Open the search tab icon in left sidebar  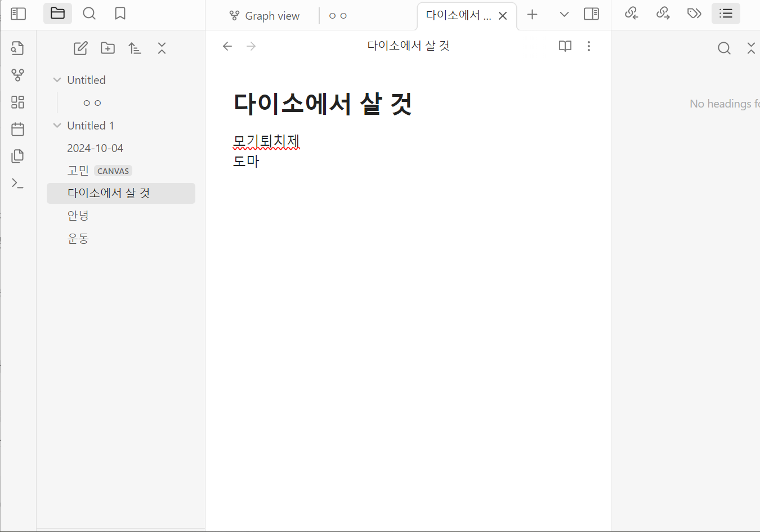tap(89, 13)
